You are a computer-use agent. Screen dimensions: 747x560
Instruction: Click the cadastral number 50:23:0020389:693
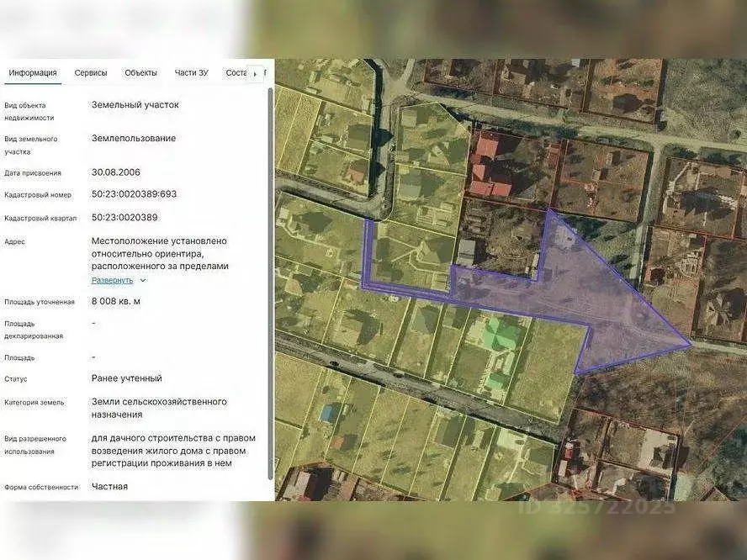pos(134,194)
